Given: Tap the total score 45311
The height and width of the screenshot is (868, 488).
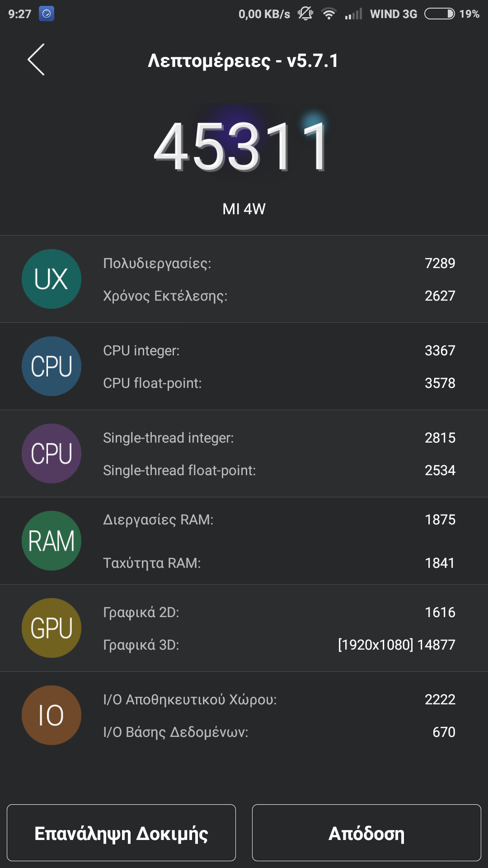Looking at the screenshot, I should pos(241,147).
